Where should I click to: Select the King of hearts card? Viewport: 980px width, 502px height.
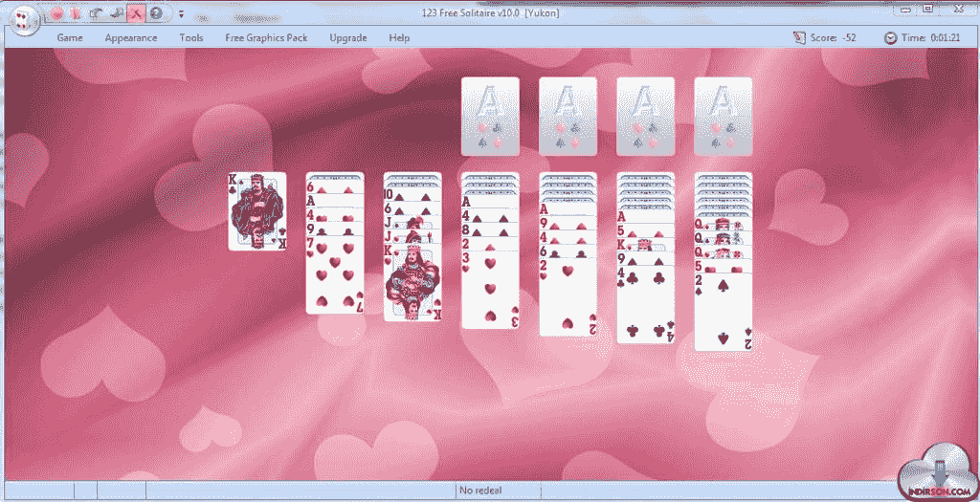tap(412, 283)
